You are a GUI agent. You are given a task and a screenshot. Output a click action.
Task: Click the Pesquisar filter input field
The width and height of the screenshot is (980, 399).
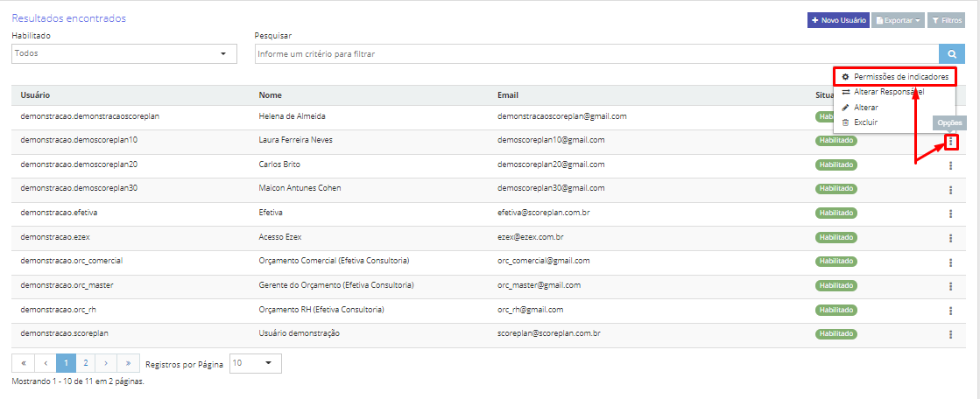click(597, 54)
